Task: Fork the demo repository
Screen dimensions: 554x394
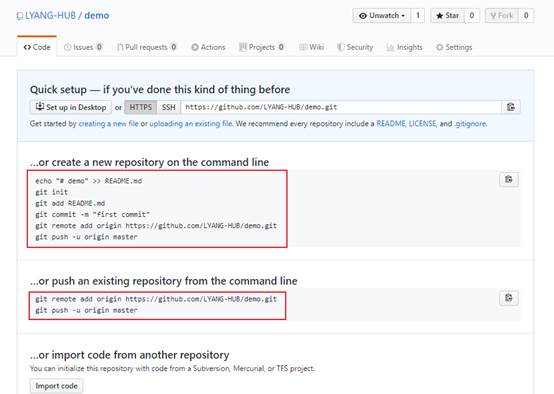Action: (502, 16)
